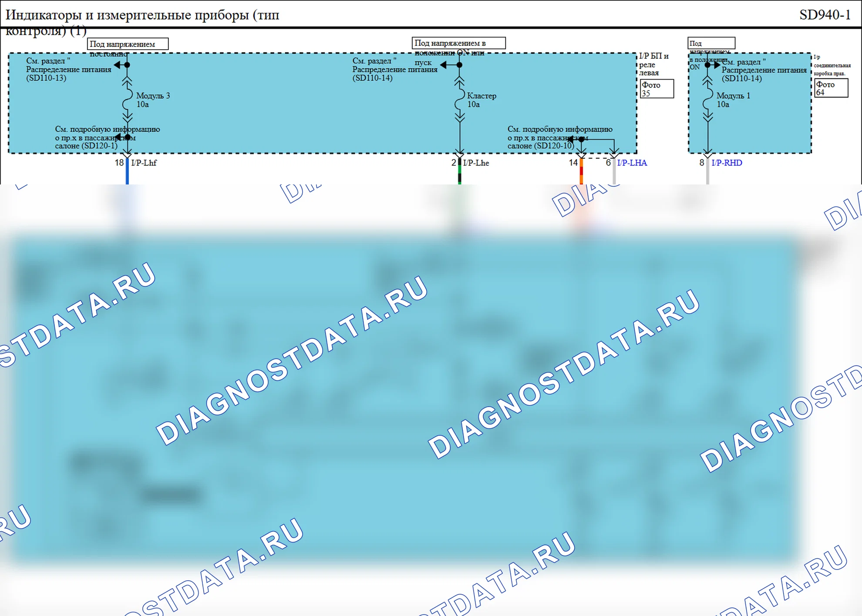The image size is (862, 616).
Task: Click the 'Фото 64' reference box
Action: coord(831,88)
